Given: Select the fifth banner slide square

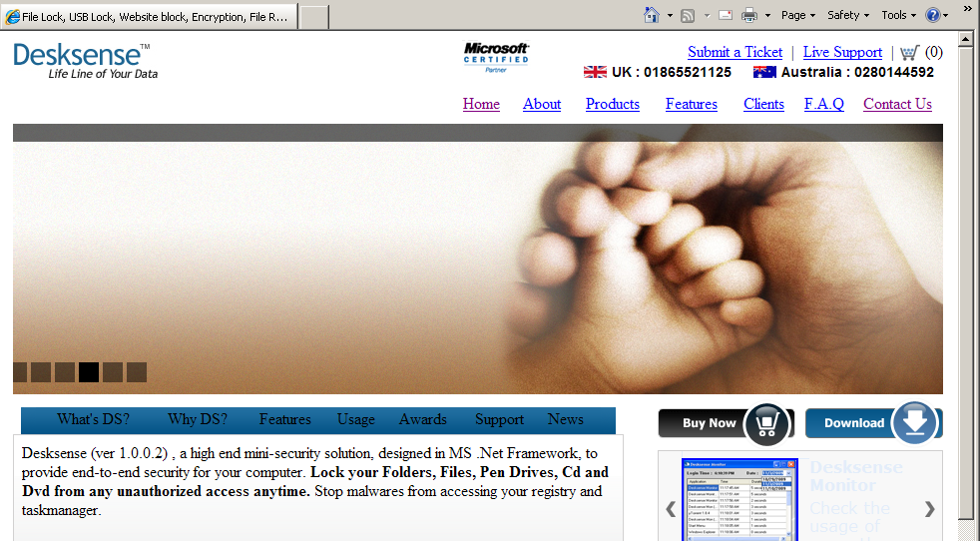Looking at the screenshot, I should [113, 372].
